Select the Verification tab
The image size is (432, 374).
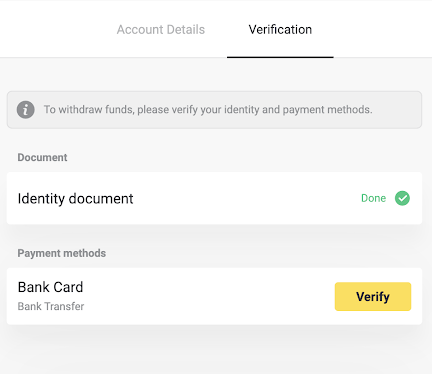point(280,30)
